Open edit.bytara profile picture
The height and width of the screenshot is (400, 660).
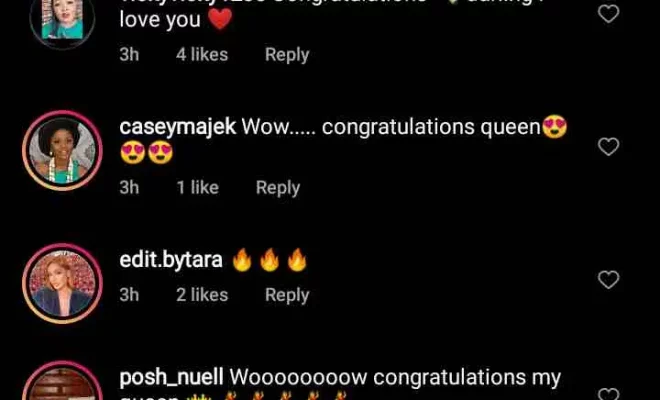[x=62, y=283]
